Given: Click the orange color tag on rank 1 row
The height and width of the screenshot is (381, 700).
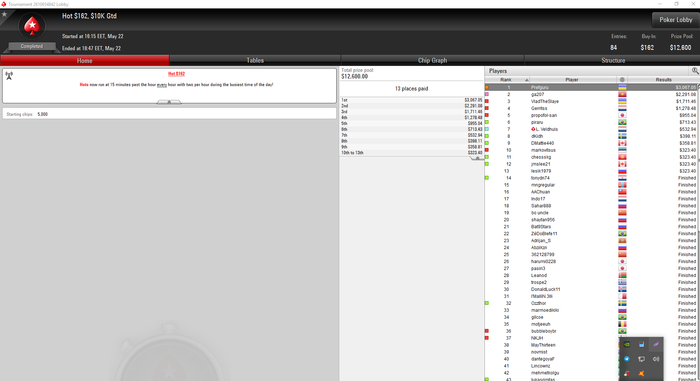Looking at the screenshot, I should (487, 88).
